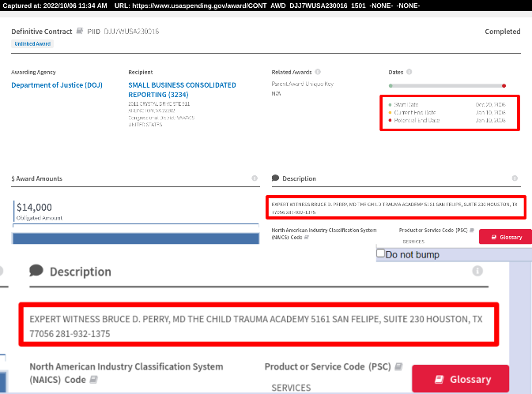Click the info icon in Award Amounts header
Image resolution: width=532 pixels, height=394 pixels.
pyautogui.click(x=255, y=178)
